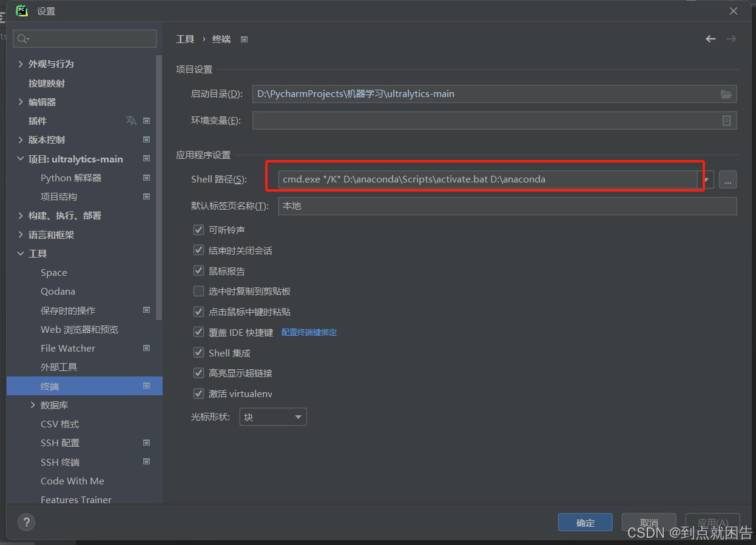Click the PyCharm logo icon in title bar
756x545 pixels.
click(22, 10)
